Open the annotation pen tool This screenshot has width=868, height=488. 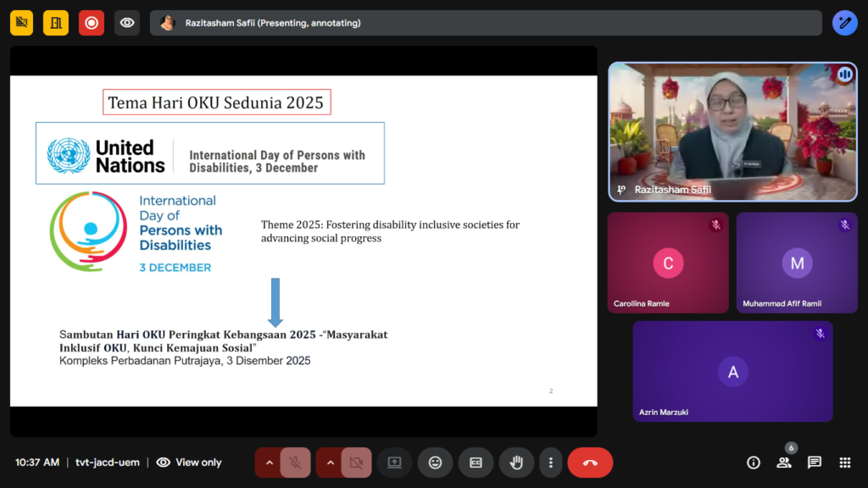pos(844,23)
